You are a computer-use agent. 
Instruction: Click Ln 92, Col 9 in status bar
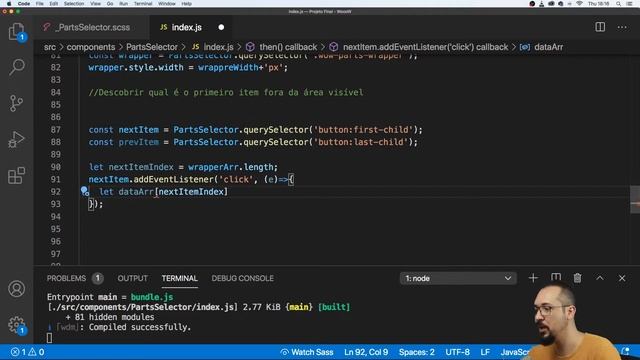click(x=366, y=352)
